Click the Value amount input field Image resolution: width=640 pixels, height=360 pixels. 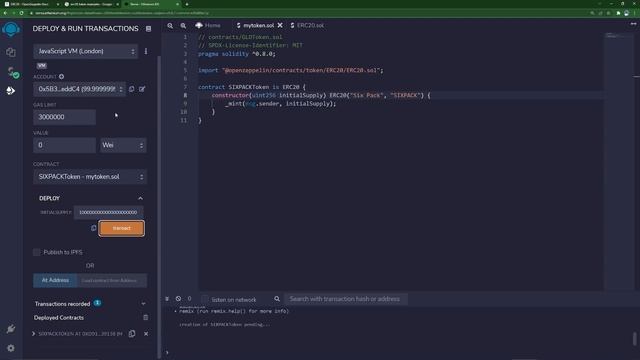(64, 145)
